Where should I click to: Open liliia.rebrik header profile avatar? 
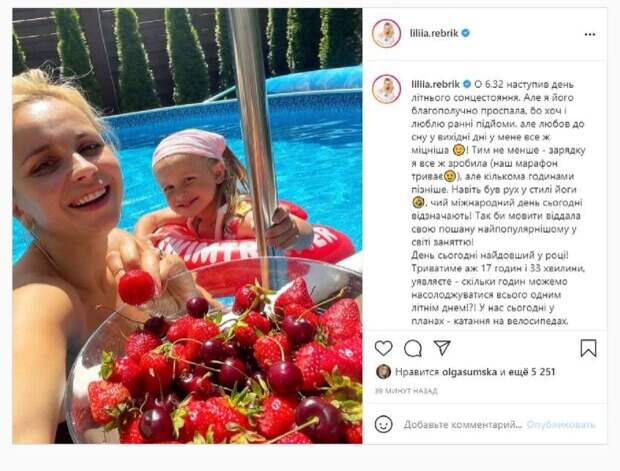[x=386, y=33]
